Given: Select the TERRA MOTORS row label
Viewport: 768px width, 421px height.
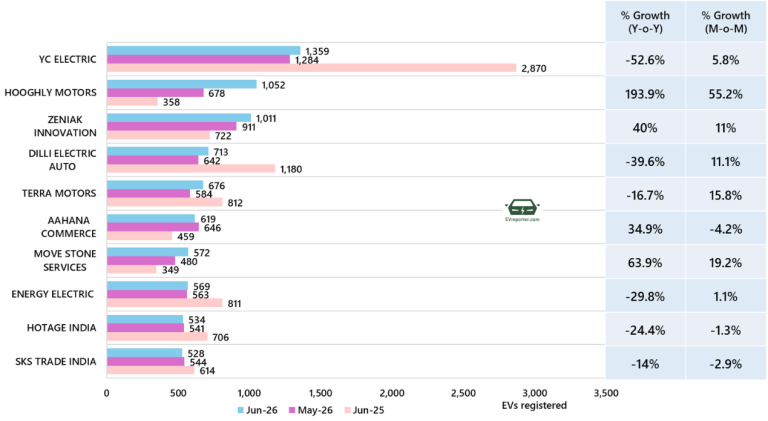Looking at the screenshot, I should [x=59, y=193].
